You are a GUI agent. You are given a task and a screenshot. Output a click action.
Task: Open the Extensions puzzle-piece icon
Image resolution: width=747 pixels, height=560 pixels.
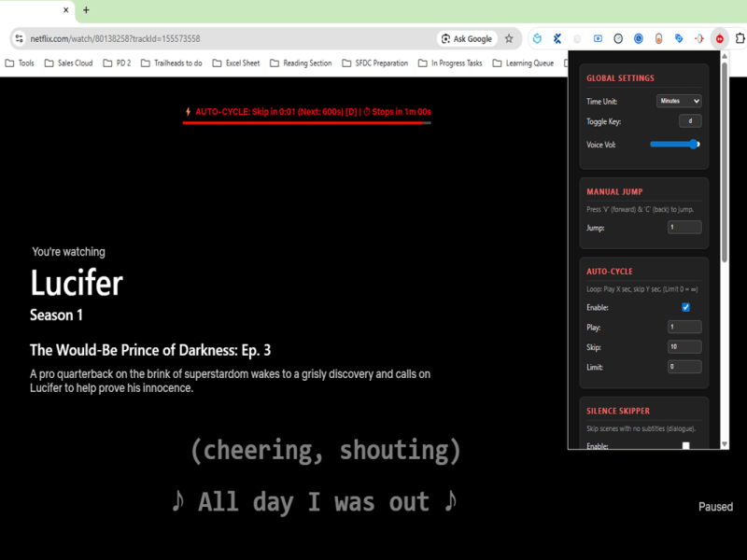tap(738, 38)
